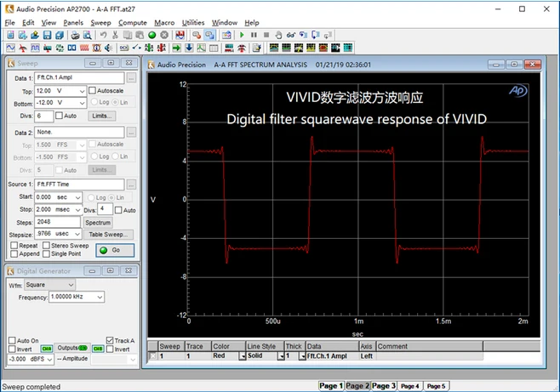This screenshot has width=560, height=392.
Task: Click the first page layout thumbnail icon
Action: pyautogui.click(x=274, y=48)
